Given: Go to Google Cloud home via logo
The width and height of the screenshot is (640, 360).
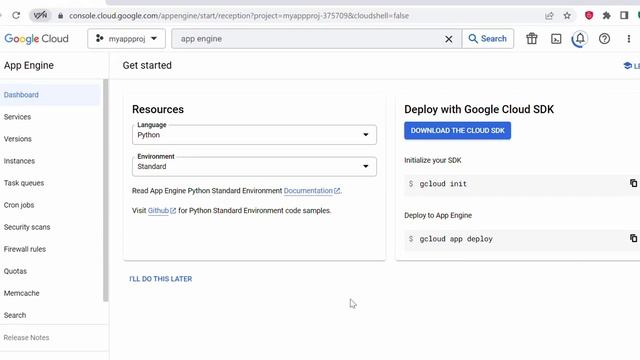Looking at the screenshot, I should [36, 39].
